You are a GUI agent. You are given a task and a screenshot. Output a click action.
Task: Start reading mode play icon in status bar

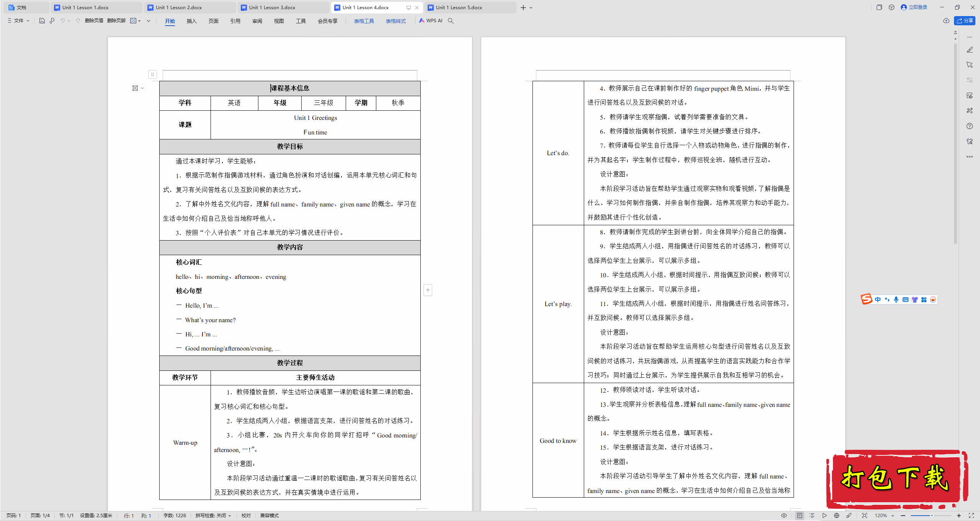pyautogui.click(x=825, y=516)
